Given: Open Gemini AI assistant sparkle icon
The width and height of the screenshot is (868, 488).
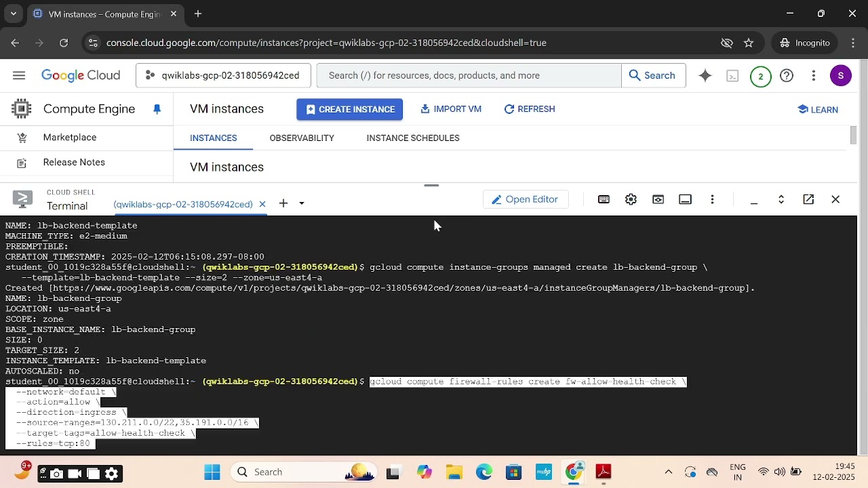Looking at the screenshot, I should pos(705,75).
